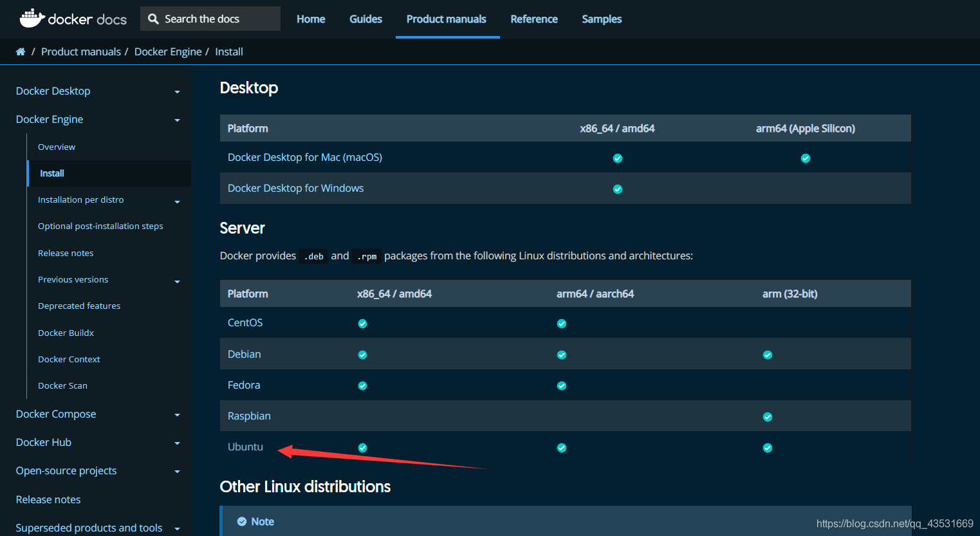Open Optional post-installation steps

pos(100,226)
